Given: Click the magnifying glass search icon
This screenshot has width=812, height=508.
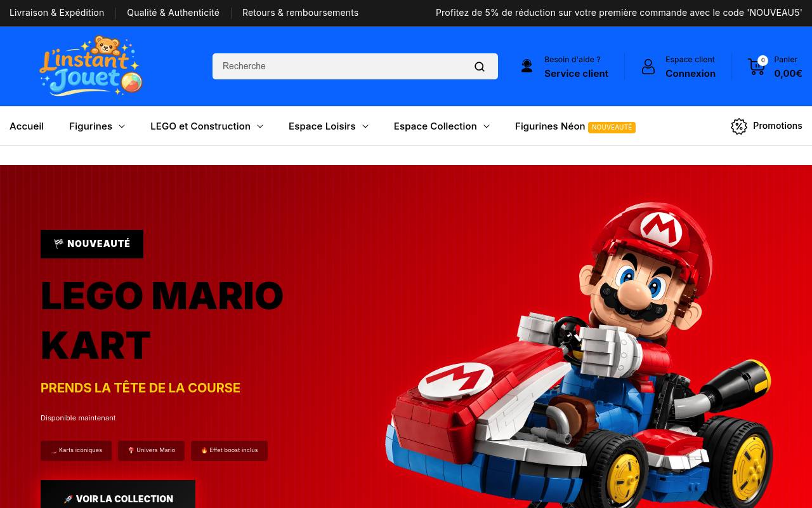Looking at the screenshot, I should click(x=480, y=67).
